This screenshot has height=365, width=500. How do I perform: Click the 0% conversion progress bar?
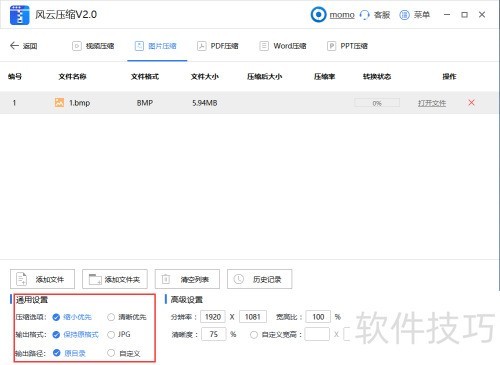[x=377, y=103]
